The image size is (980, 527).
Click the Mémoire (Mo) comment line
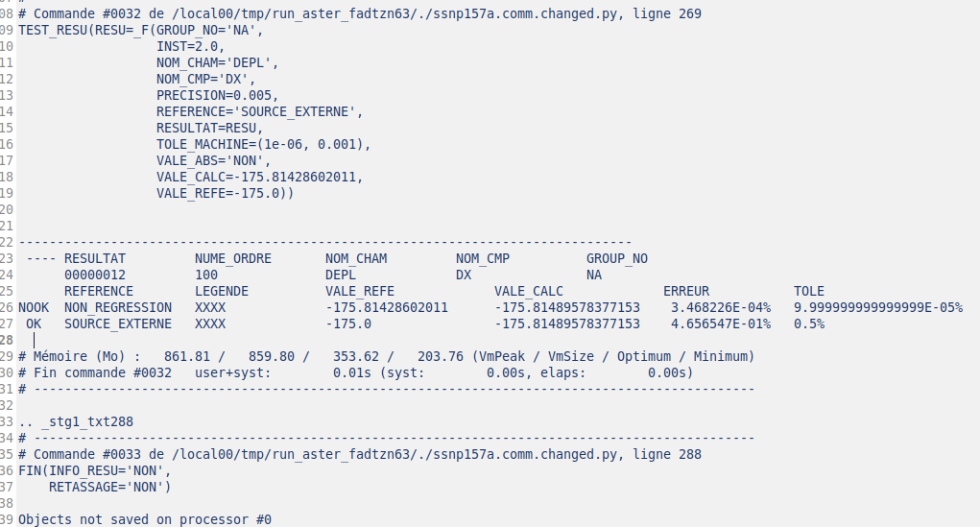[x=384, y=356]
